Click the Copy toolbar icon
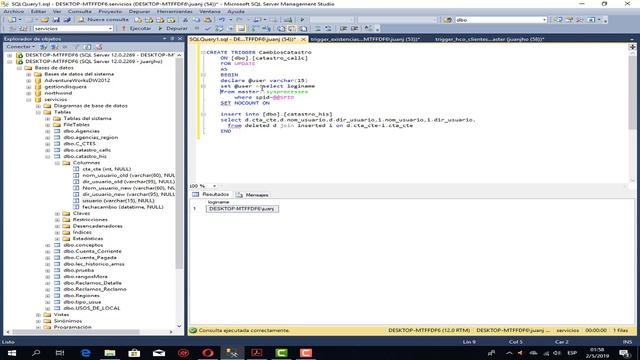This screenshot has height=360, width=640. pos(196,20)
